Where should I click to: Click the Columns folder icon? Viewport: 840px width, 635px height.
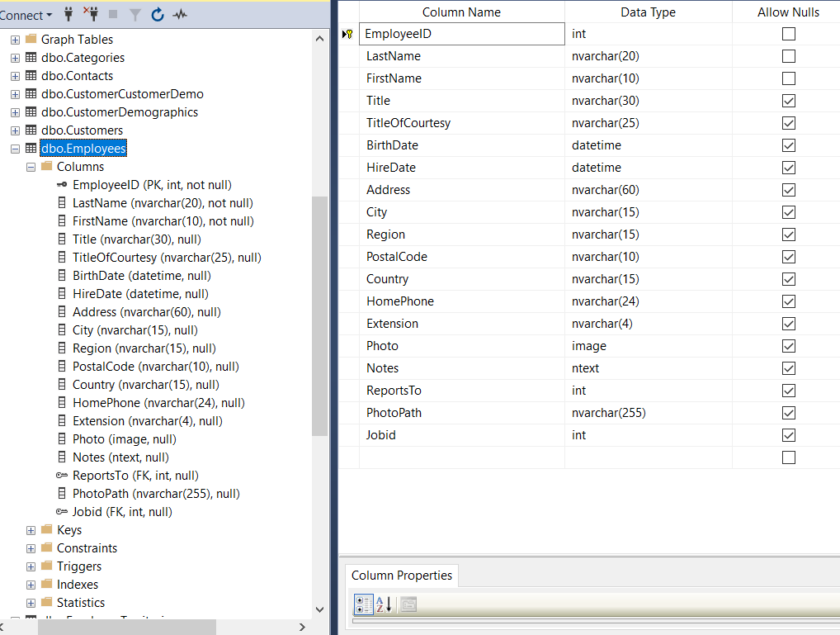47,166
